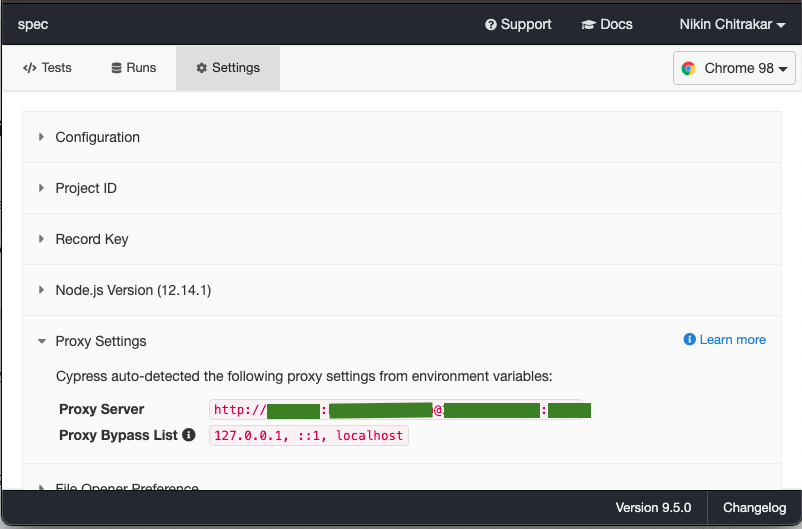802x529 pixels.
Task: Open the Nikin Chitrakar user menu
Action: pos(732,25)
